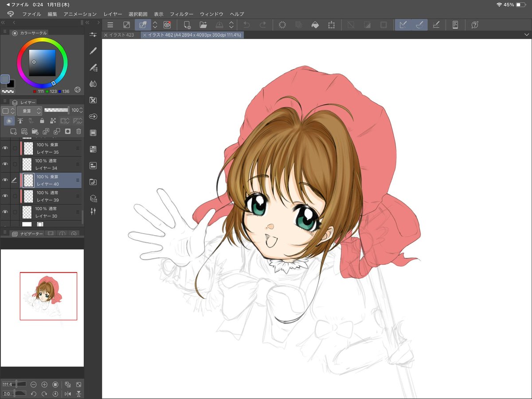Zoom in using Navigator plus button
Screen dimensions: 532x399
pyautogui.click(x=44, y=384)
